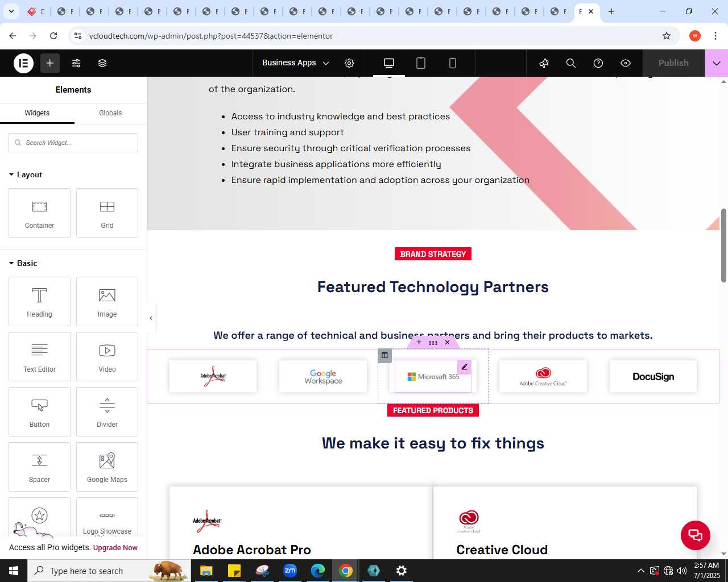728x582 pixels.
Task: Reload the page in Chrome
Action: [x=53, y=36]
